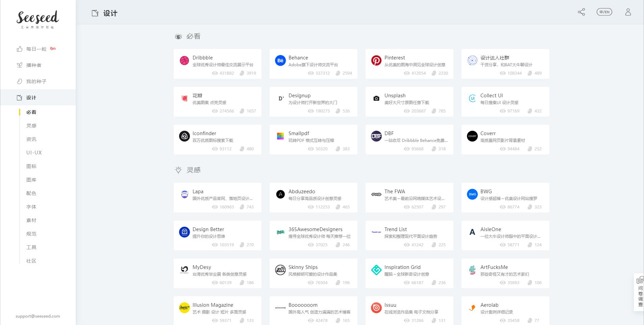Open the Booooooom card title
The width and height of the screenshot is (644, 325).
coord(303,305)
